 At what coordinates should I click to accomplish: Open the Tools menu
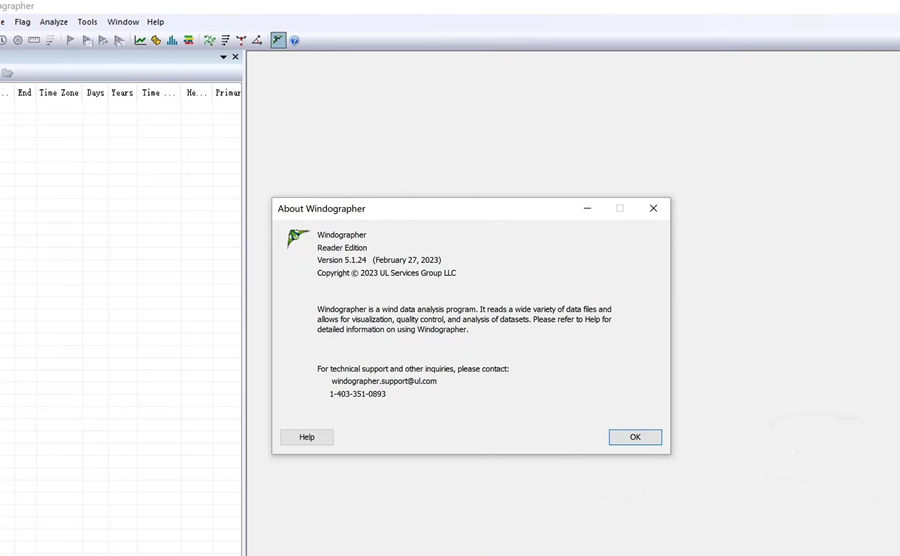[x=87, y=22]
